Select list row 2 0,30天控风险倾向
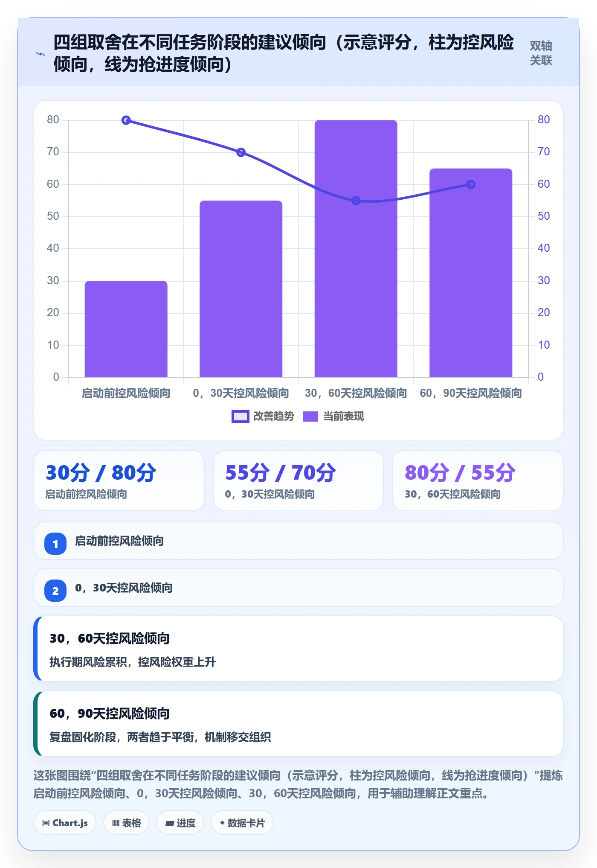 point(298,588)
